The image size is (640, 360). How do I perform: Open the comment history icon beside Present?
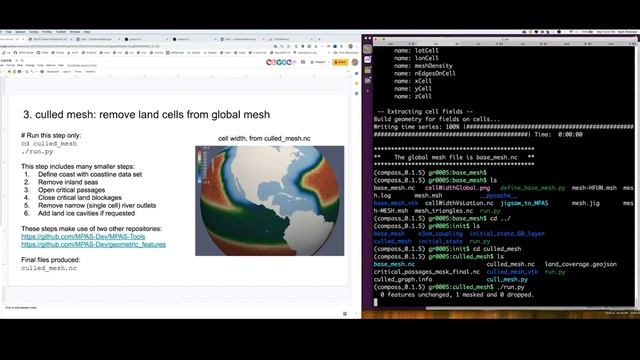(303, 62)
